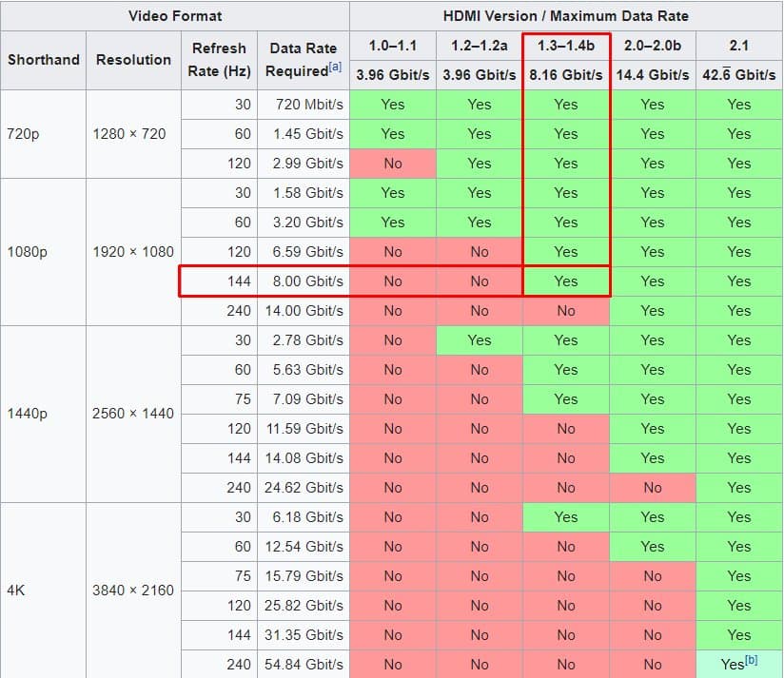This screenshot has width=784, height=678.
Task: Click the '8.16 Gbit/s' data rate cell
Action: tap(566, 75)
